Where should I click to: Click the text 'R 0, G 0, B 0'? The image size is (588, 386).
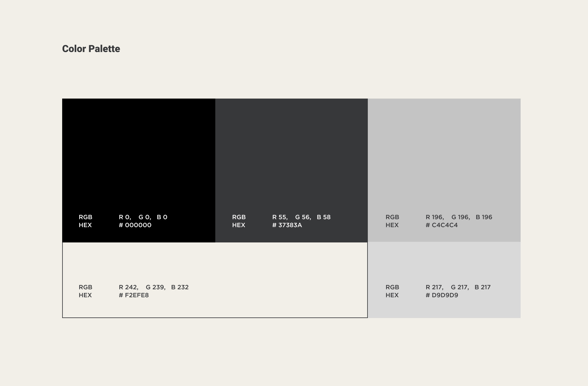pos(143,217)
